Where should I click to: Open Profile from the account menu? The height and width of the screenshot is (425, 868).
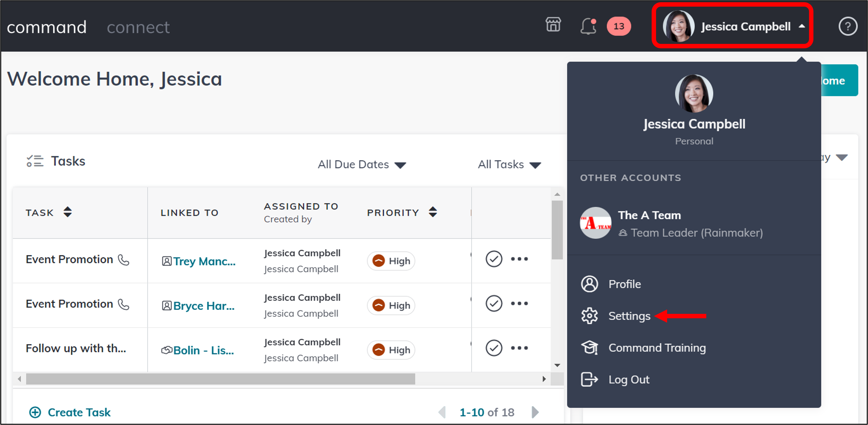click(625, 284)
